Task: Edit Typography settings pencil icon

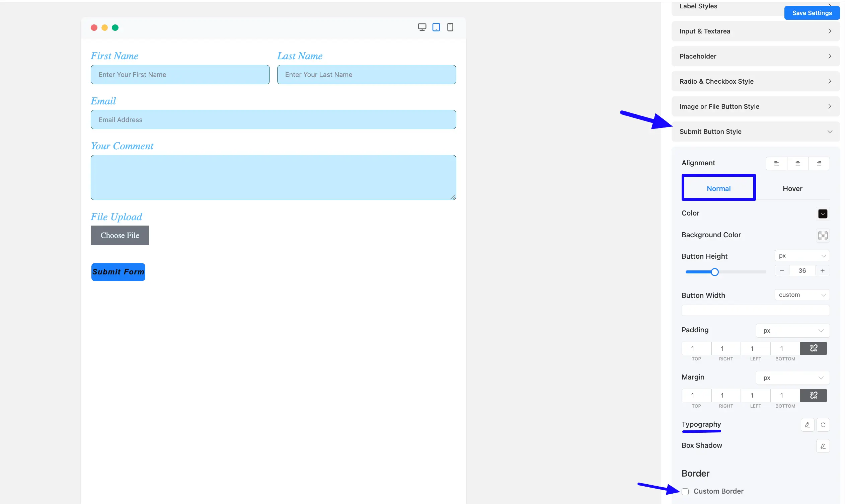Action: (x=807, y=425)
